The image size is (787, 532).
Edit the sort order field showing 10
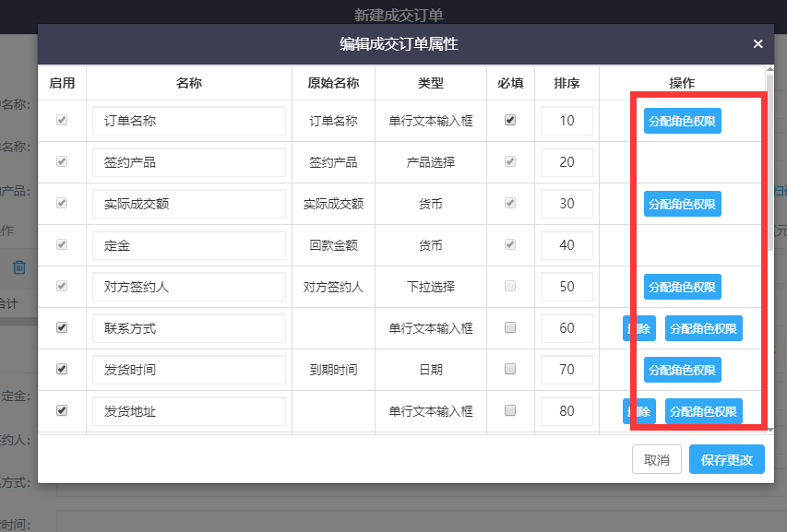pos(566,121)
